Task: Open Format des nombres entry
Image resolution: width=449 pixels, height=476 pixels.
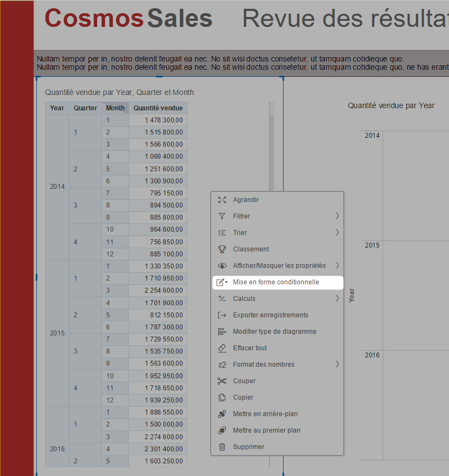Action: pos(278,365)
